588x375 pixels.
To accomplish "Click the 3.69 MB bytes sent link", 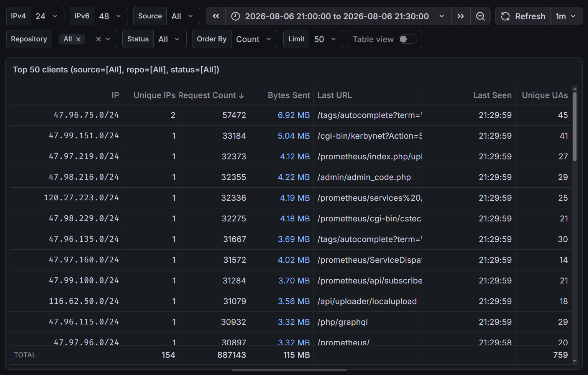I will [x=294, y=239].
